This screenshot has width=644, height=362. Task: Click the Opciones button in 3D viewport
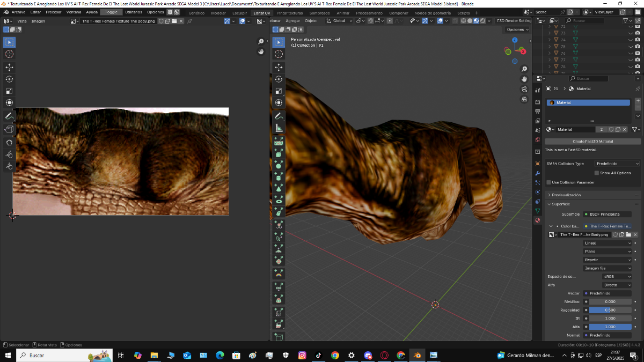click(x=517, y=29)
